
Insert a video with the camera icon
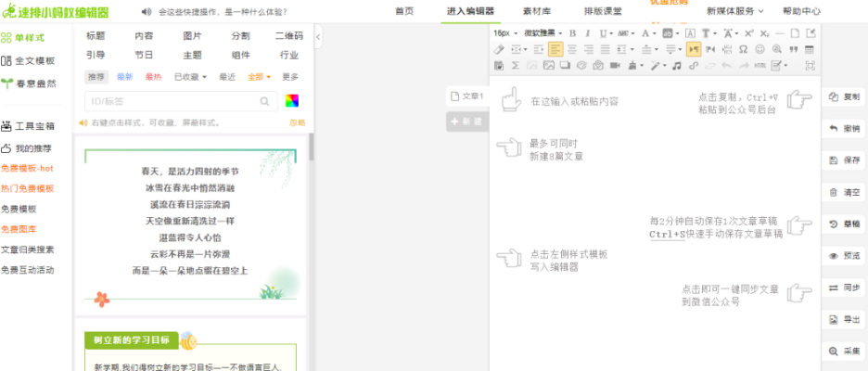pyautogui.click(x=615, y=65)
